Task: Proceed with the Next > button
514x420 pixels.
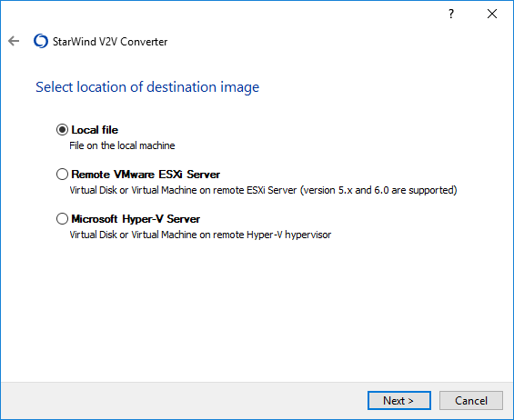Action: click(399, 400)
